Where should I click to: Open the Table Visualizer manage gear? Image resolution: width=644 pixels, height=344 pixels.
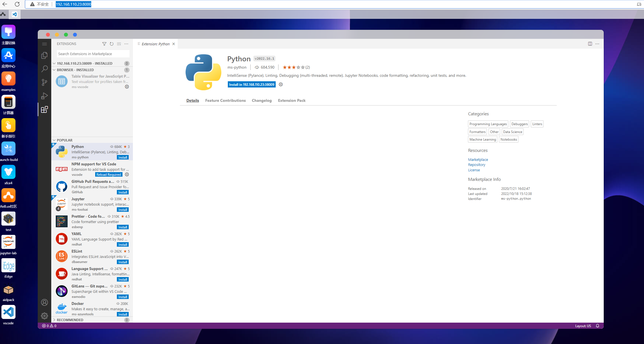pyautogui.click(x=127, y=87)
